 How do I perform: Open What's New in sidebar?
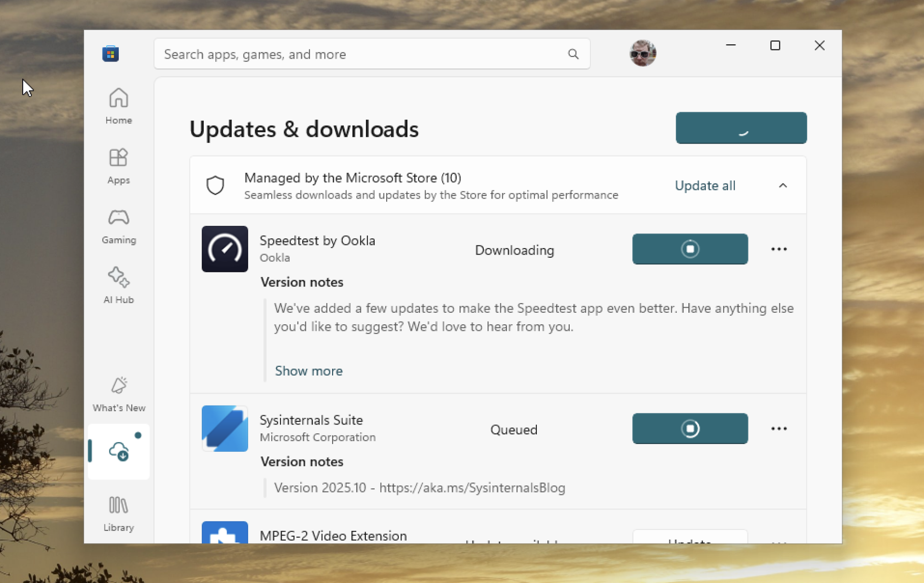pyautogui.click(x=119, y=394)
